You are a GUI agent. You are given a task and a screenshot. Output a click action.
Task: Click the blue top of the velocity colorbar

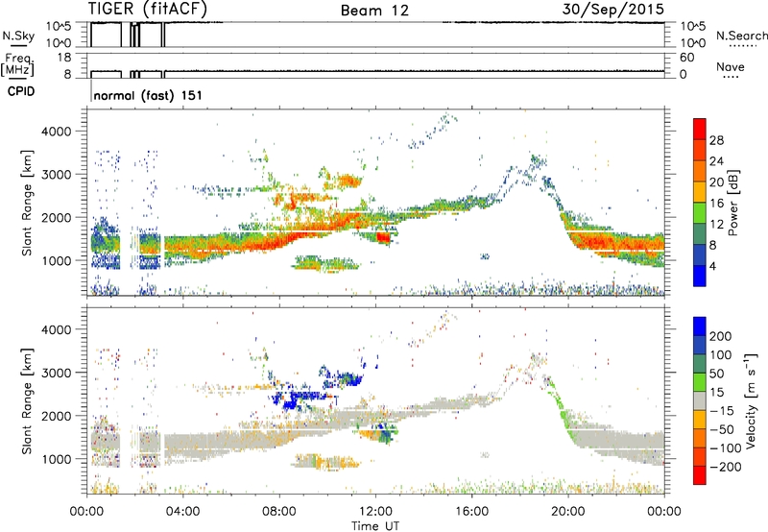(700, 326)
